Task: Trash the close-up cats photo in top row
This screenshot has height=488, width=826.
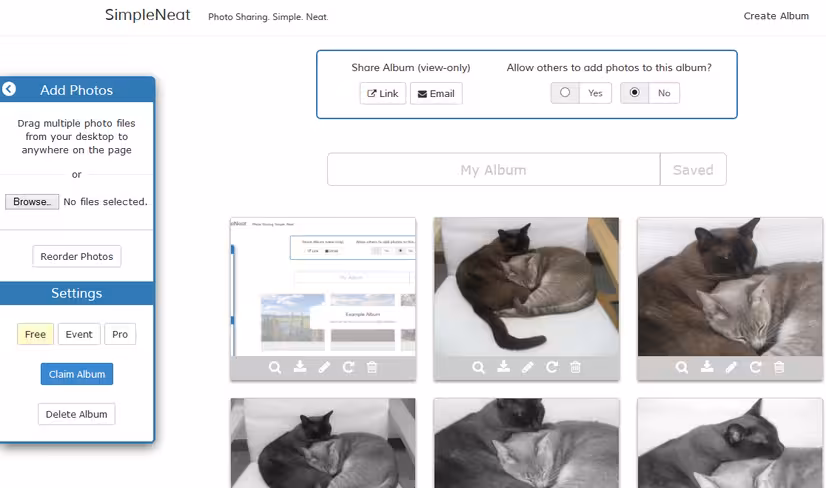Action: click(x=779, y=367)
